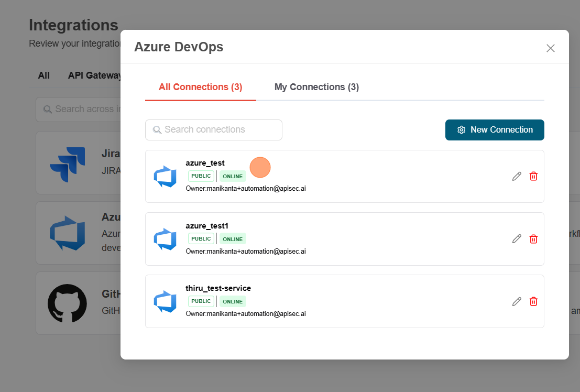Click the PUBLIC badge on azure_test

pos(201,176)
